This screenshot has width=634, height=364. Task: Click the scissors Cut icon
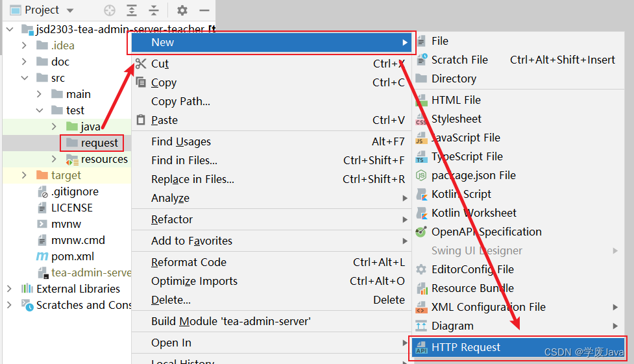pos(141,64)
